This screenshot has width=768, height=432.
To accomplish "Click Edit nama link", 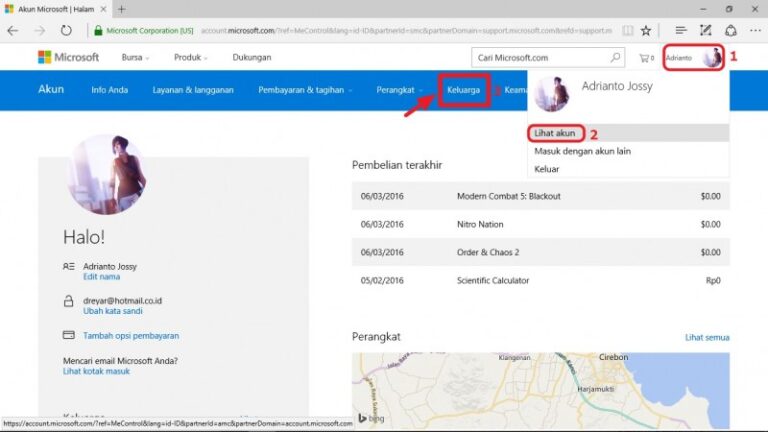I will click(101, 277).
